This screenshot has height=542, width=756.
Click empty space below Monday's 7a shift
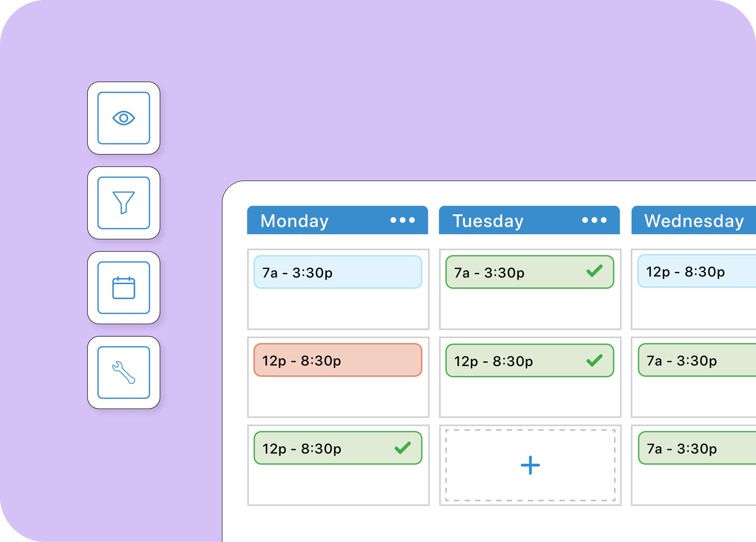pyautogui.click(x=338, y=308)
